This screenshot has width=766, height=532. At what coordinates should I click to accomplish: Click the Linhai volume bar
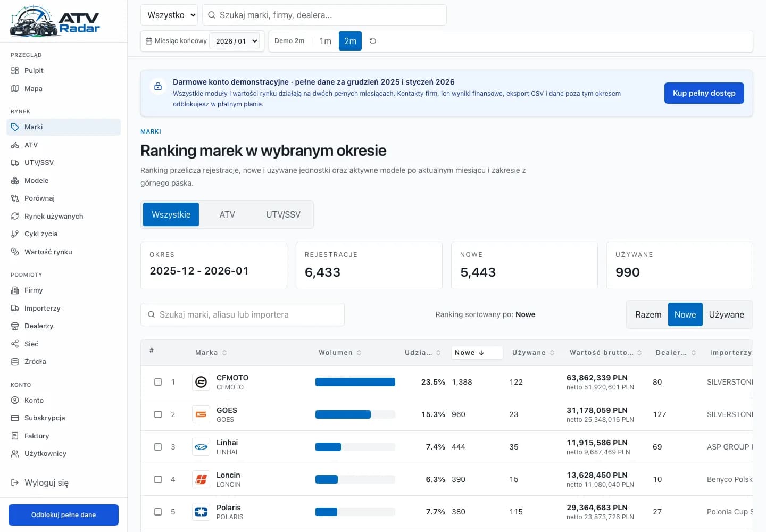[355, 447]
